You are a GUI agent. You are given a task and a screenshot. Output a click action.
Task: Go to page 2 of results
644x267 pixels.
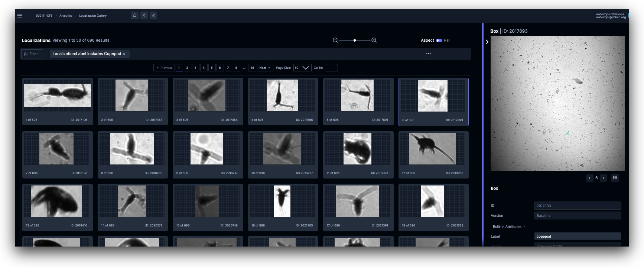click(187, 68)
